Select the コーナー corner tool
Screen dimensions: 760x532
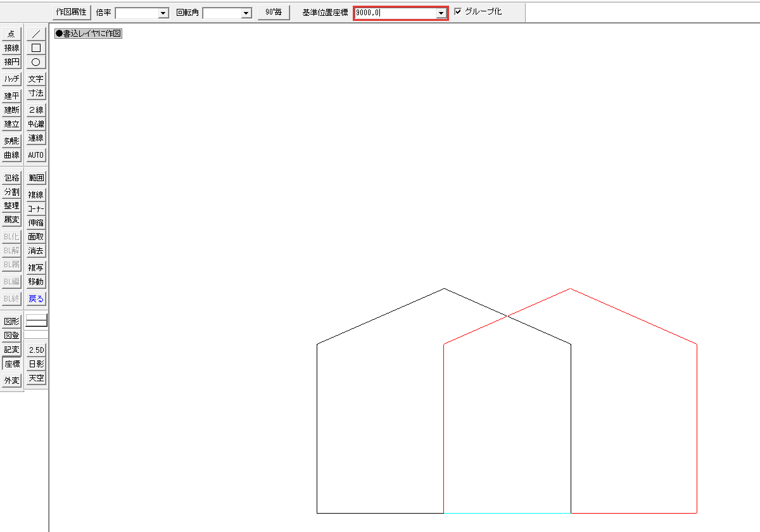(x=36, y=209)
